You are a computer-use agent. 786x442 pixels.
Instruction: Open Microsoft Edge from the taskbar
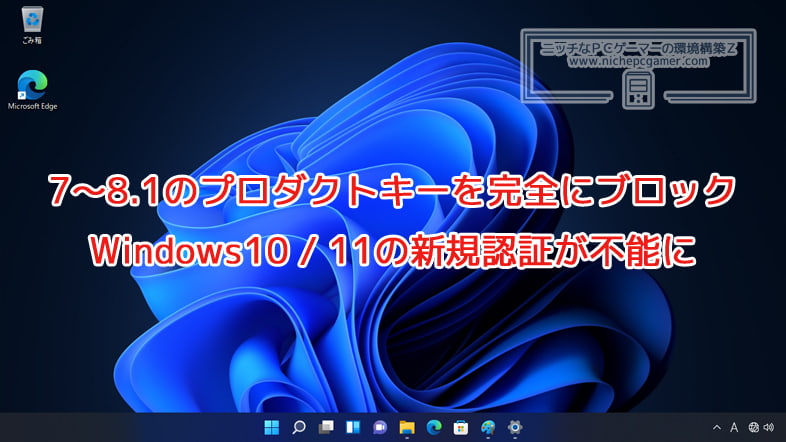click(434, 427)
